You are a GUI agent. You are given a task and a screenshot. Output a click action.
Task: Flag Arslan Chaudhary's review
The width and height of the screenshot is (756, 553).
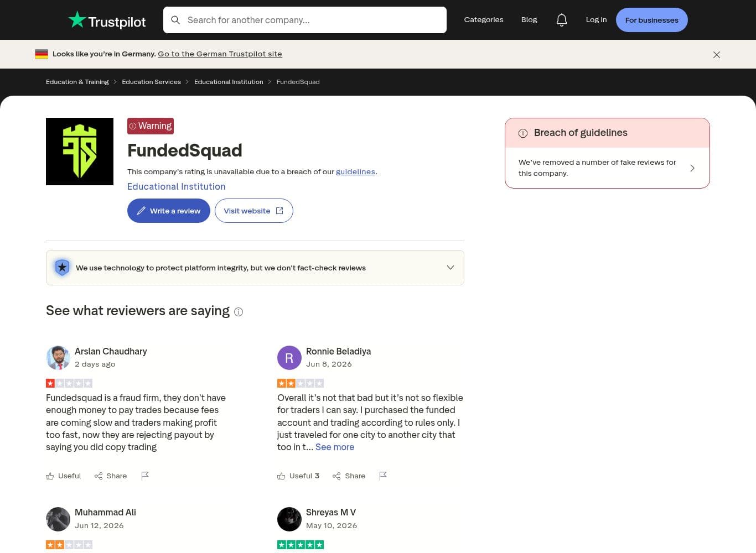(x=145, y=476)
